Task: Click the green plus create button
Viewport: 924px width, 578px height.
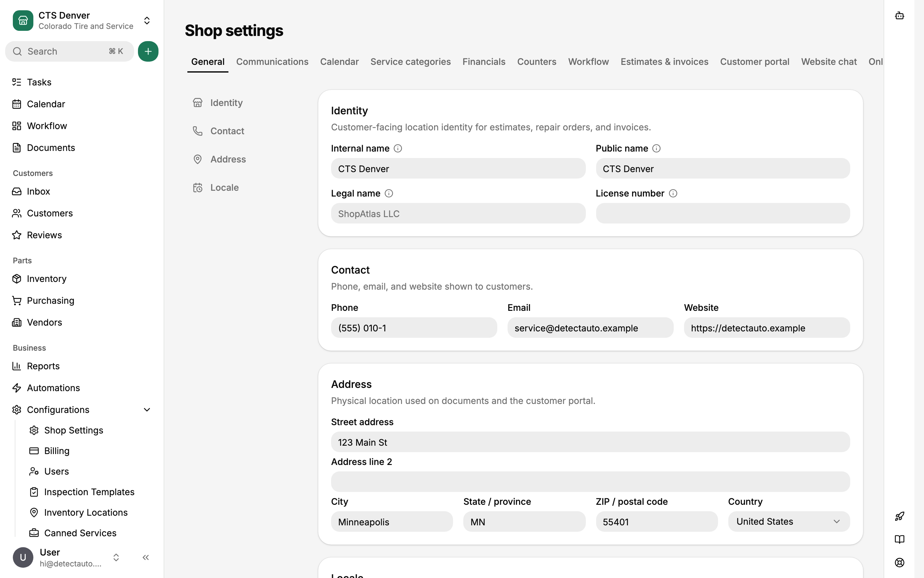Action: 148,51
